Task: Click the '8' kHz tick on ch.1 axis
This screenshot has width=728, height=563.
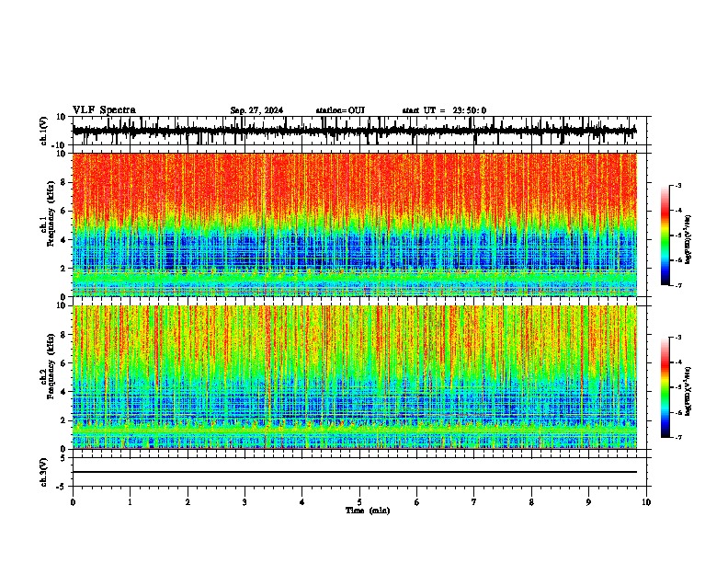Action: 64,182
